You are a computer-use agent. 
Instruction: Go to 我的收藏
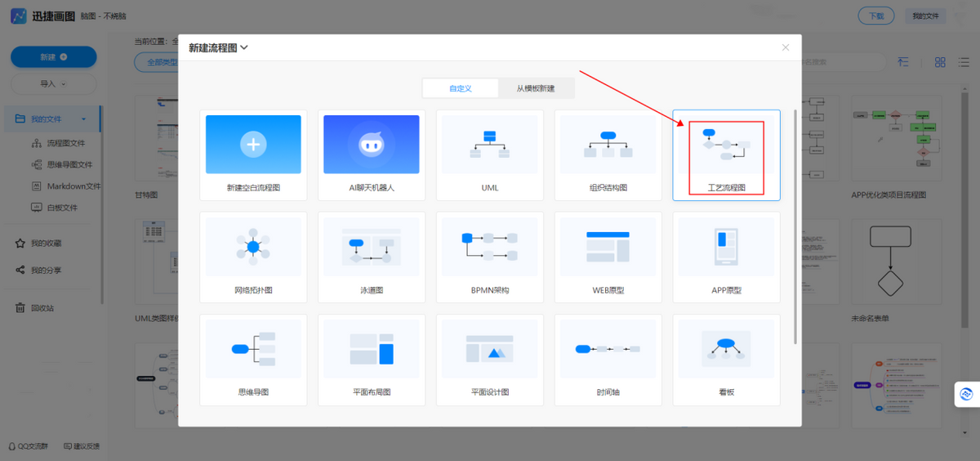47,244
